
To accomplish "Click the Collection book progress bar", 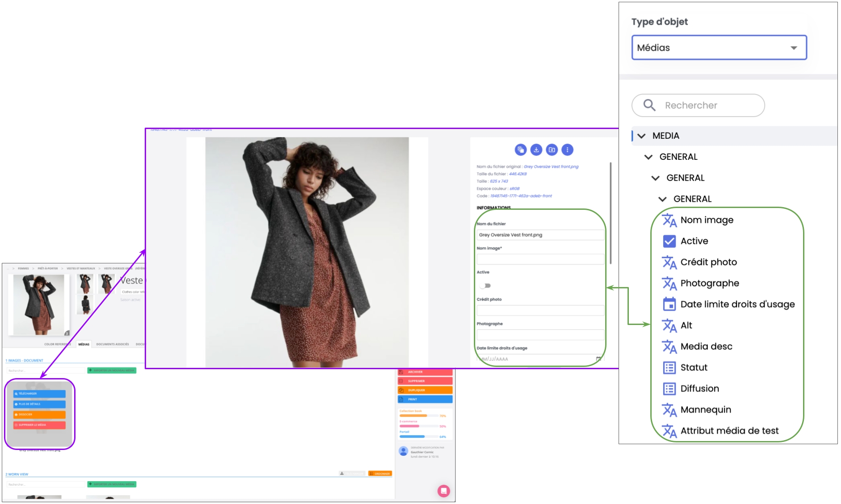I will 418,416.
